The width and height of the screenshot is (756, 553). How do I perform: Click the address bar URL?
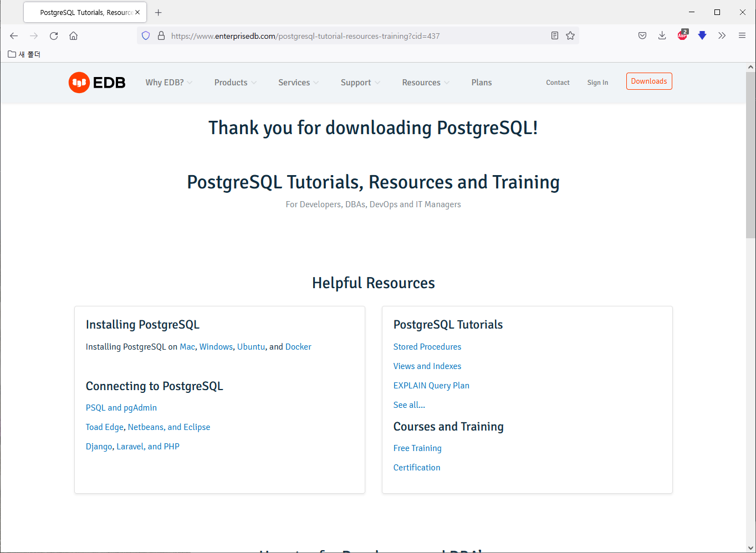[305, 36]
